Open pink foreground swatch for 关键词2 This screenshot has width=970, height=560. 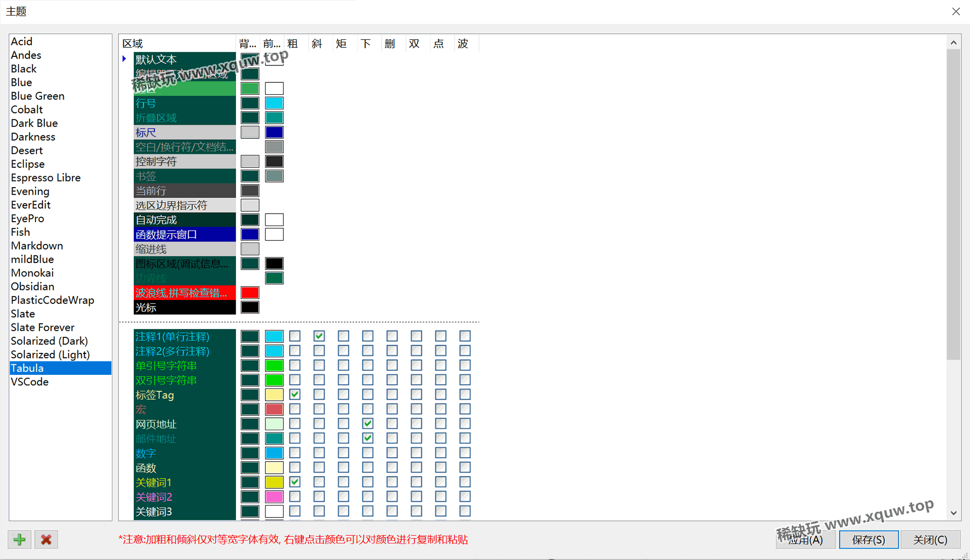coord(274,497)
